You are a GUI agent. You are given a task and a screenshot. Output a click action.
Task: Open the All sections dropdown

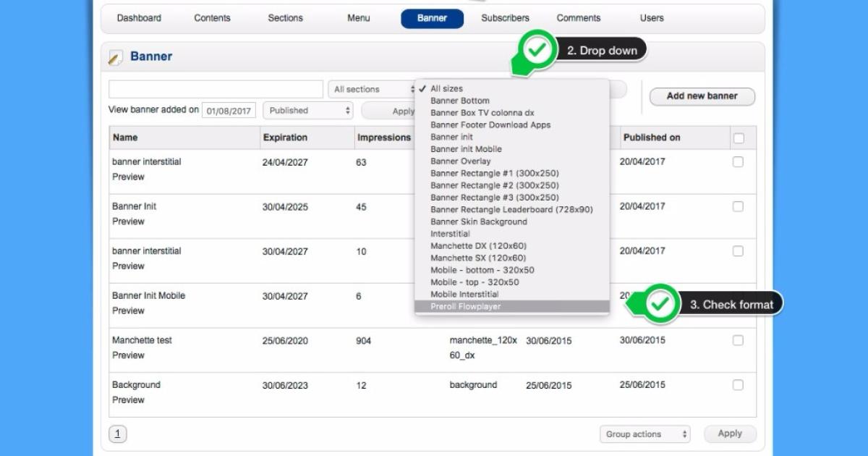[x=373, y=90]
